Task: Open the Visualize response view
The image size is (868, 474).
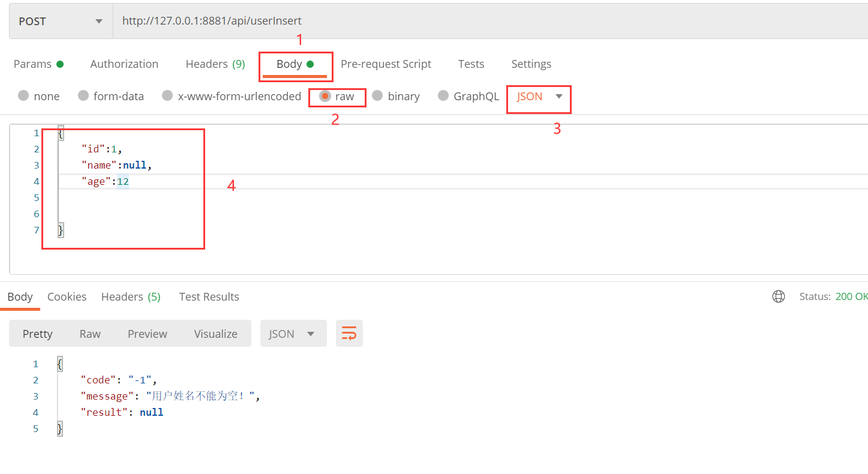Action: [215, 334]
